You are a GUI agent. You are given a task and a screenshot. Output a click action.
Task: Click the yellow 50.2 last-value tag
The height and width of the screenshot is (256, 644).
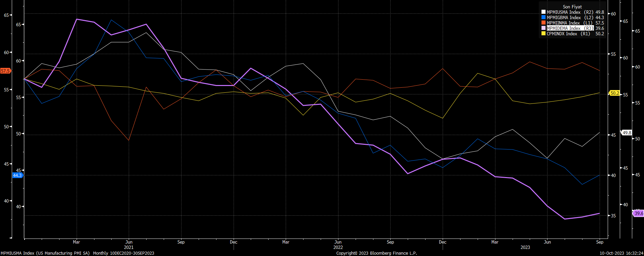(614, 93)
